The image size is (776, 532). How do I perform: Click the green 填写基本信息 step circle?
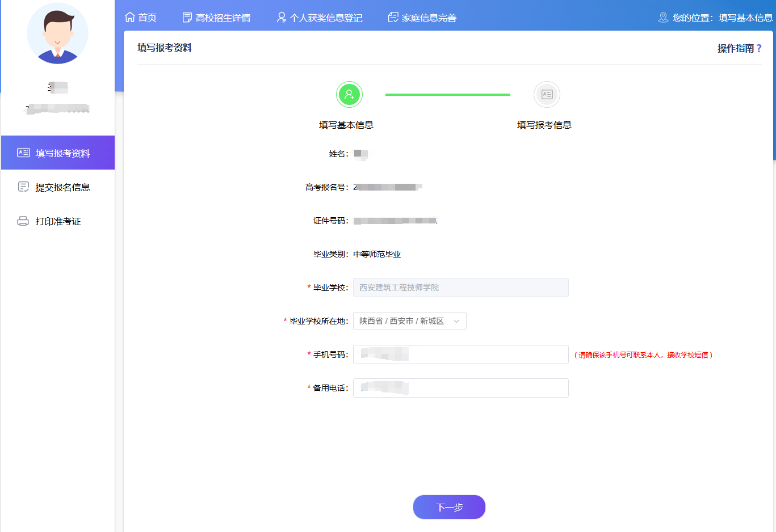coord(349,95)
